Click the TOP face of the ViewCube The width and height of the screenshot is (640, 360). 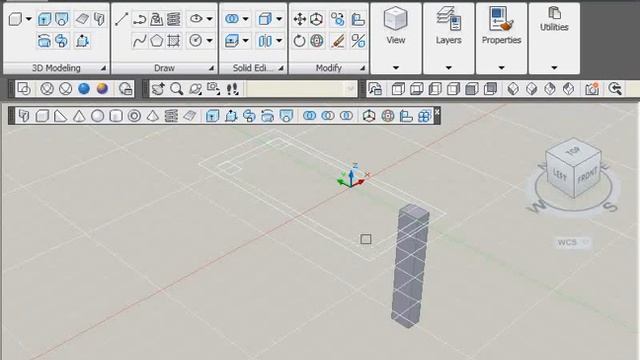coord(573,151)
